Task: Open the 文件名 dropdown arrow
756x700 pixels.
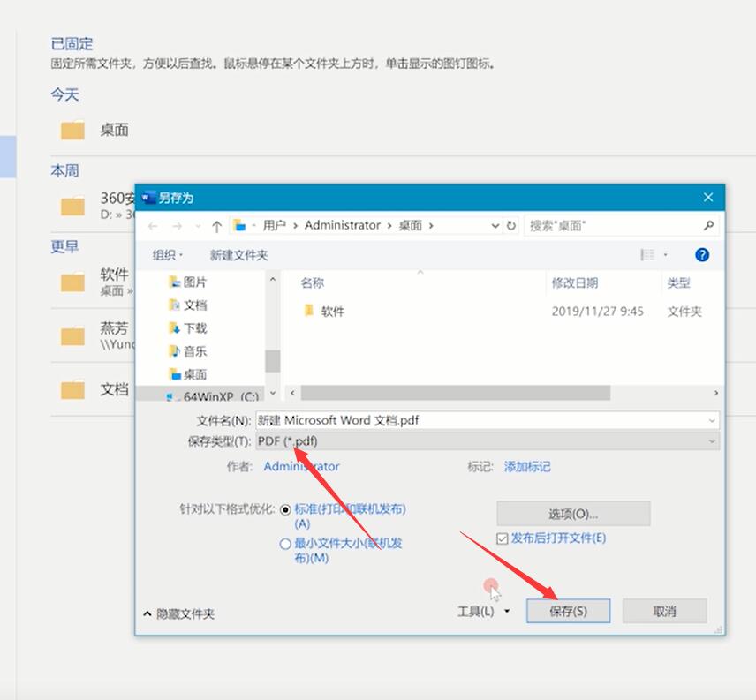Action: [x=712, y=420]
